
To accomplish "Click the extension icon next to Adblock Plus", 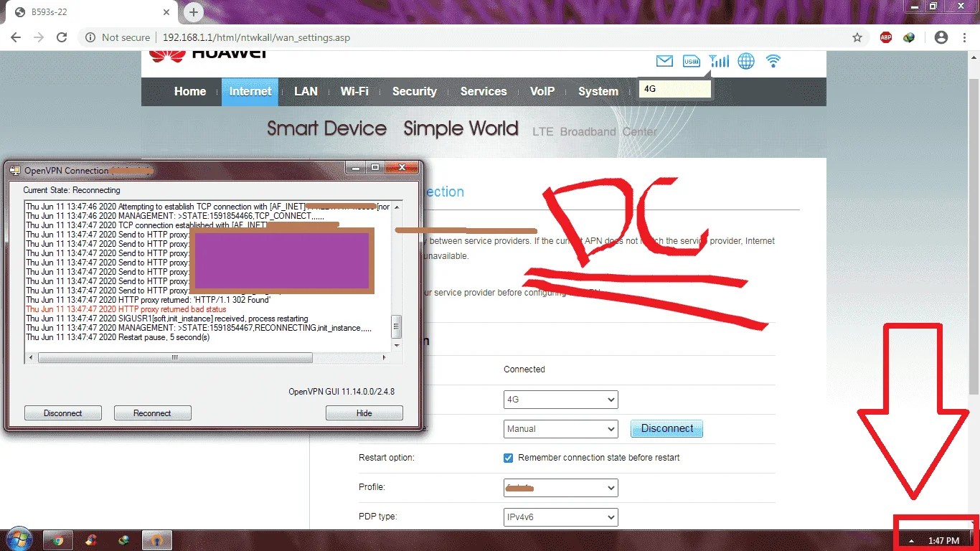I will click(909, 37).
